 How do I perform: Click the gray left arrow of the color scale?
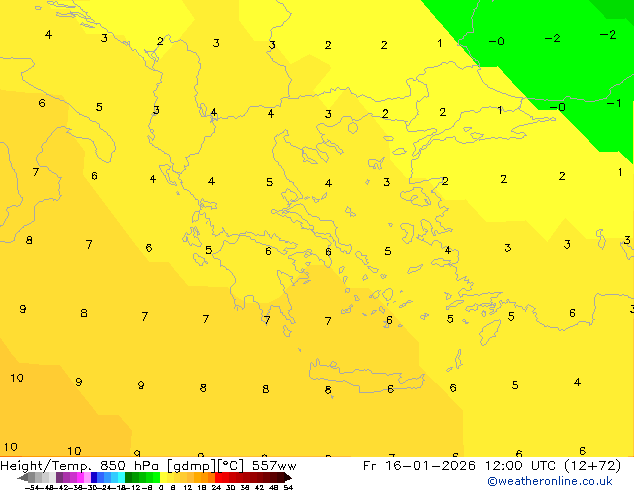pyautogui.click(x=23, y=477)
